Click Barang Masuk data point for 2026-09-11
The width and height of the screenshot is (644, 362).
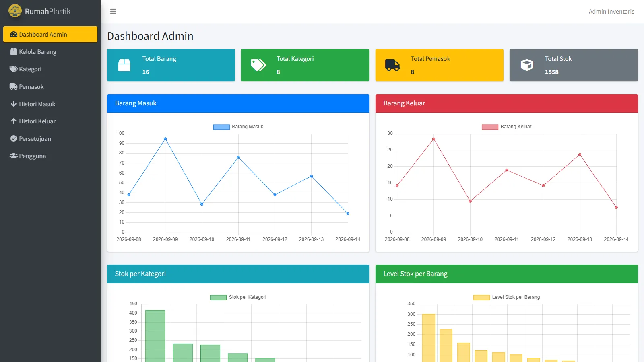point(238,158)
